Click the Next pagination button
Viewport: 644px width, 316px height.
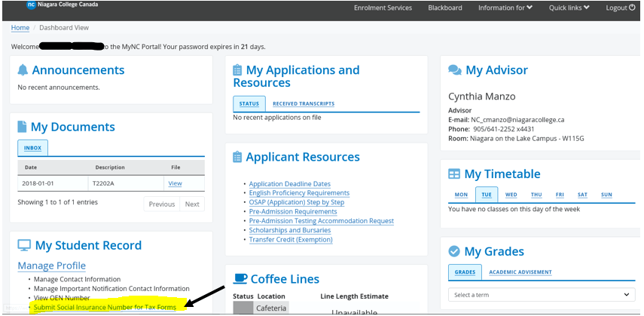[192, 204]
